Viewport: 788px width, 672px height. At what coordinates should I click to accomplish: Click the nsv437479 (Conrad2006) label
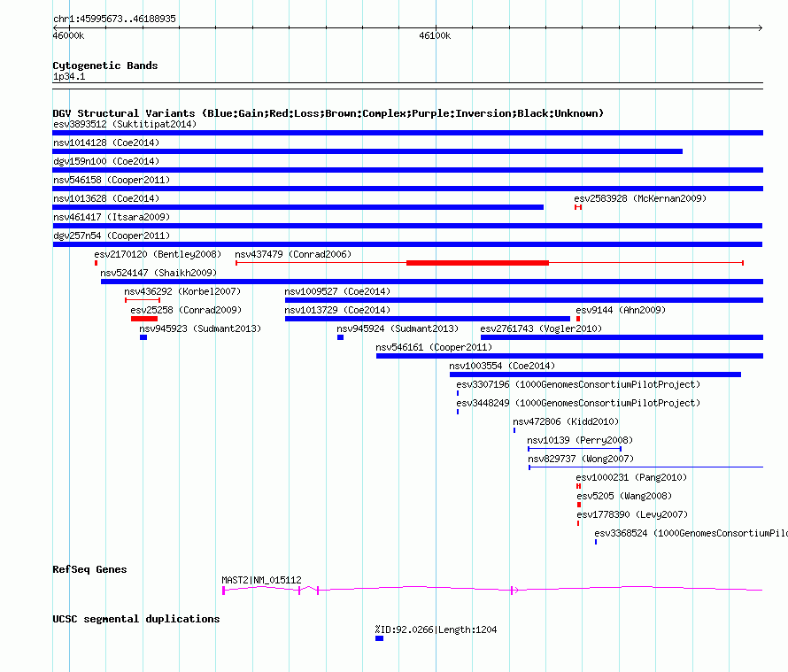tap(293, 254)
